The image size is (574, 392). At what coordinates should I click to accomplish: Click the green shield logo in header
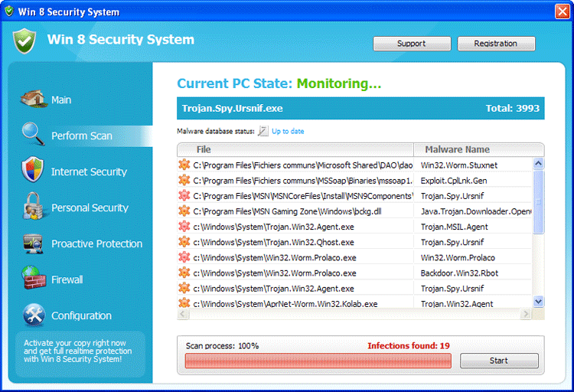coord(24,41)
